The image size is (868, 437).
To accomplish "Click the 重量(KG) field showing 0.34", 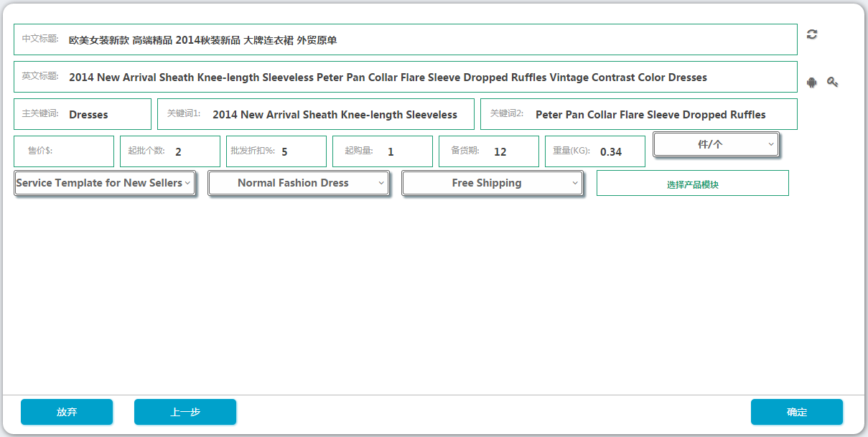I will (595, 151).
